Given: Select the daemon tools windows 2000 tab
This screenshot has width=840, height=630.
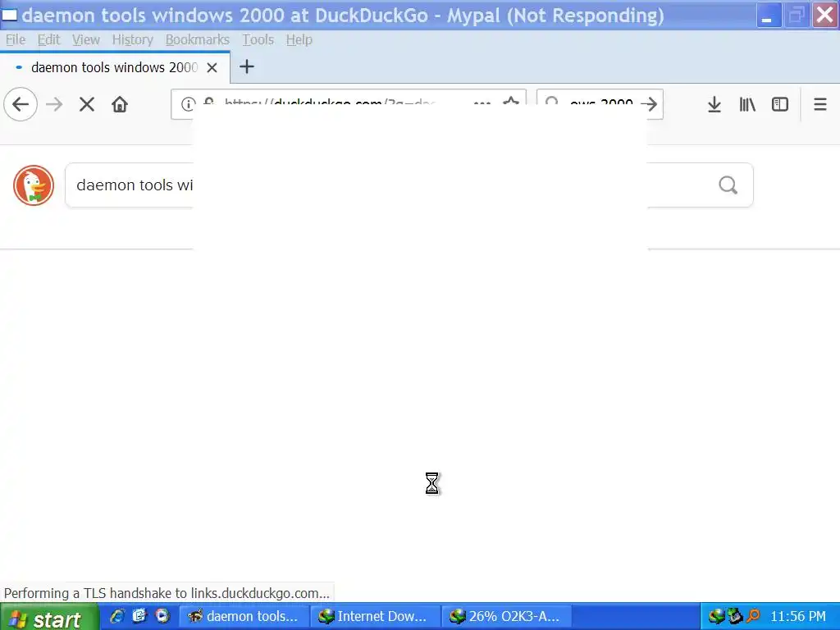Looking at the screenshot, I should pyautogui.click(x=115, y=67).
